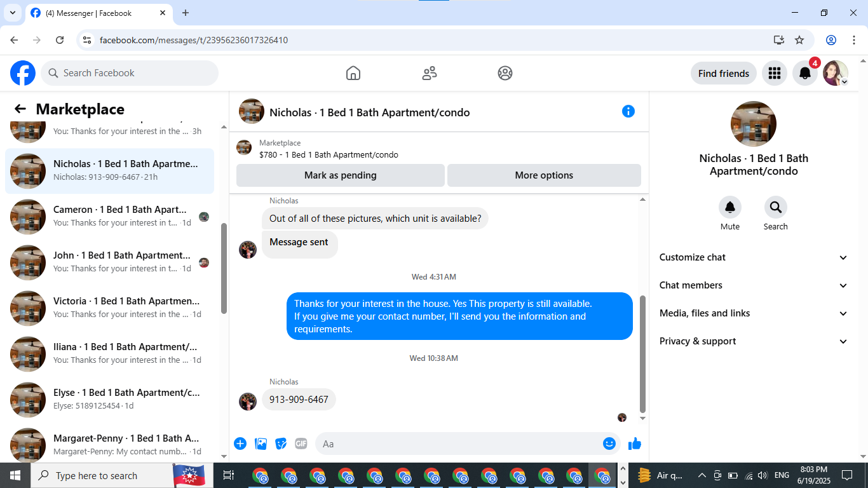The image size is (868, 488).
Task: Open the account profile picture menu
Action: click(x=836, y=73)
